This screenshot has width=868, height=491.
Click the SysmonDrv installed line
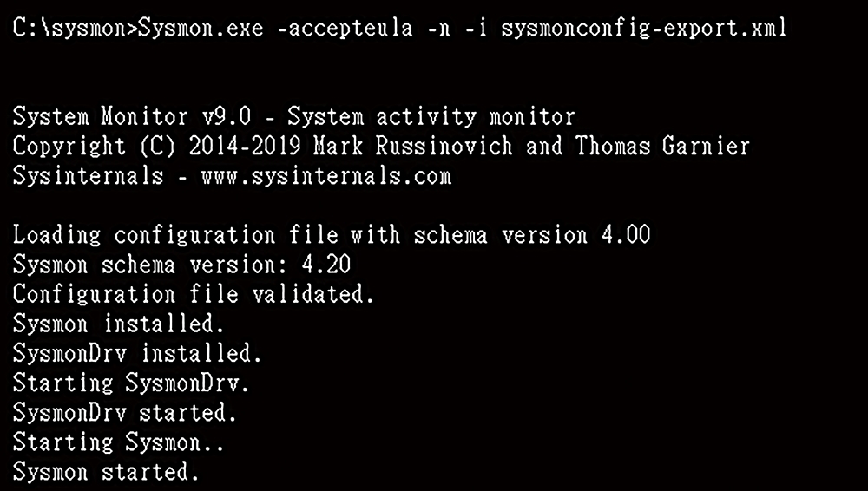(x=137, y=353)
